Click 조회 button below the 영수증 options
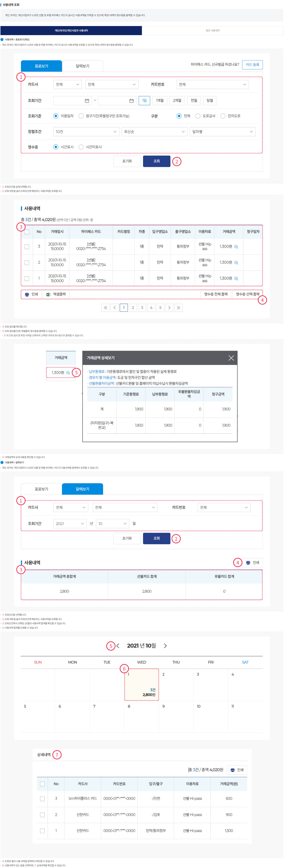The height and width of the screenshot is (868, 285). tap(157, 161)
